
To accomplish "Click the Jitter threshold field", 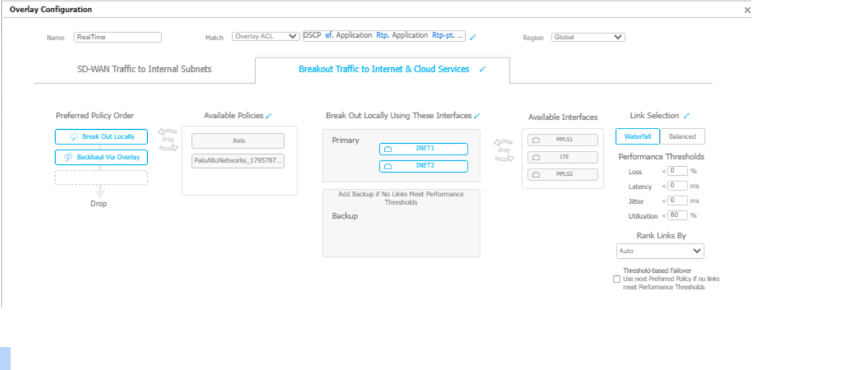I will 678,201.
